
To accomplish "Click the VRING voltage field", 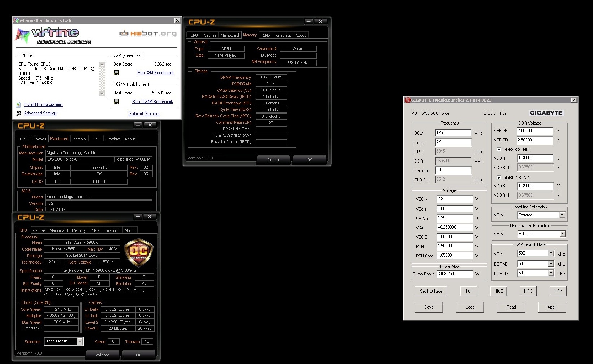I will coord(455,218).
